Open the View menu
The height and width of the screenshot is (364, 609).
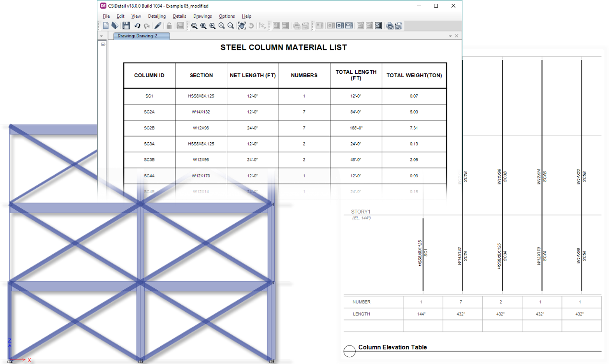tap(136, 16)
